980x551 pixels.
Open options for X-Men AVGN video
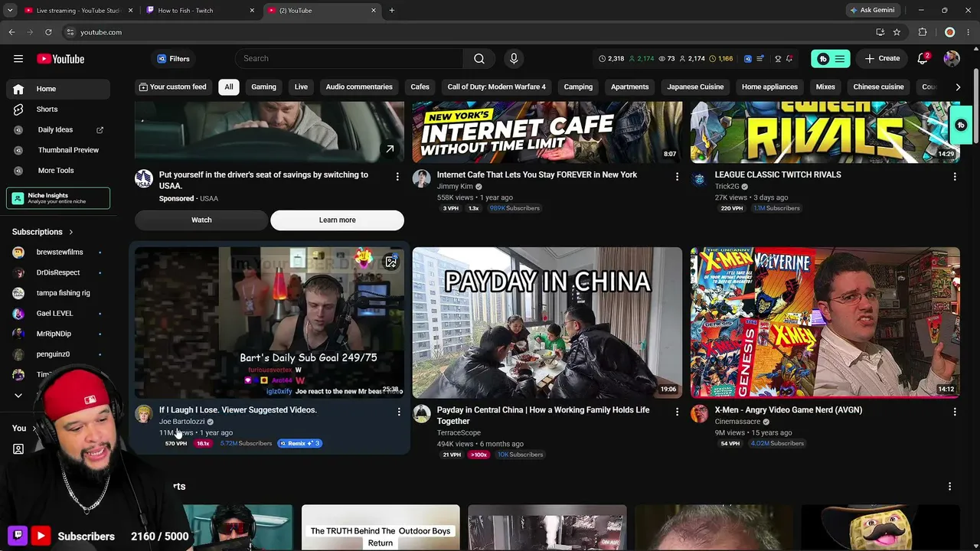955,412
